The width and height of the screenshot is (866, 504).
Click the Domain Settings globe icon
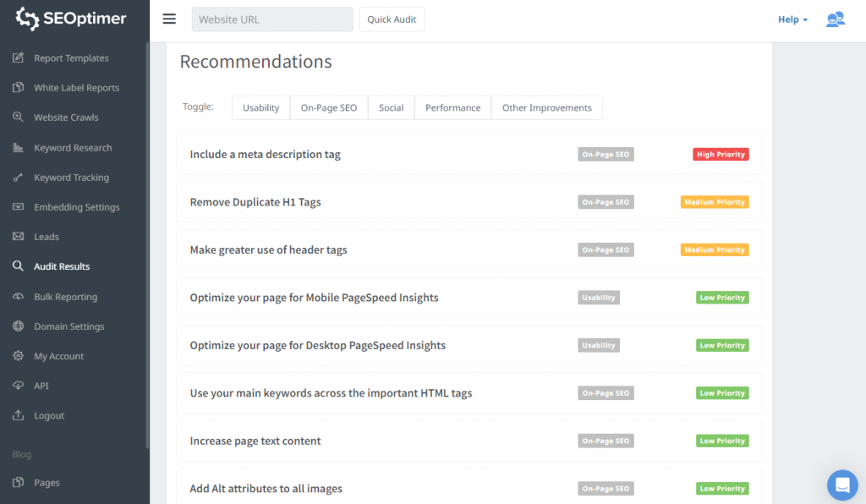[x=18, y=326]
